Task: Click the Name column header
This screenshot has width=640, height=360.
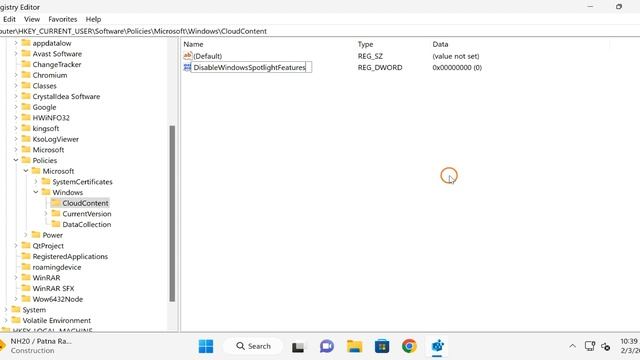Action: pyautogui.click(x=193, y=44)
